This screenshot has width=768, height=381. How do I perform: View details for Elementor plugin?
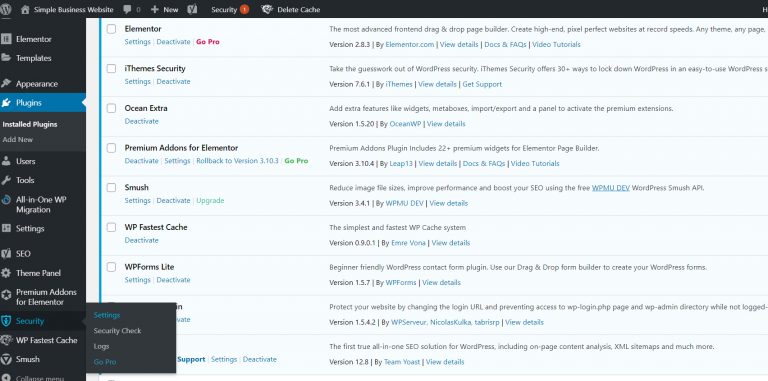[459, 45]
